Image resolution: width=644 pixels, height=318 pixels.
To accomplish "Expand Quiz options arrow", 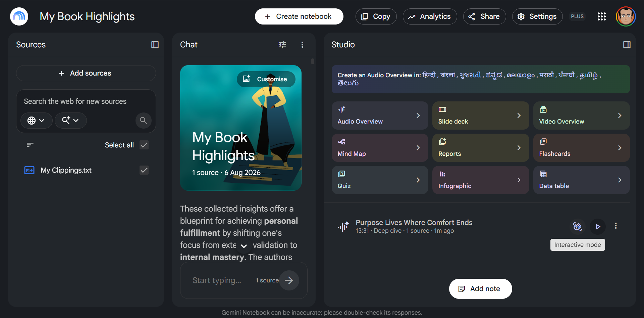I will [418, 180].
